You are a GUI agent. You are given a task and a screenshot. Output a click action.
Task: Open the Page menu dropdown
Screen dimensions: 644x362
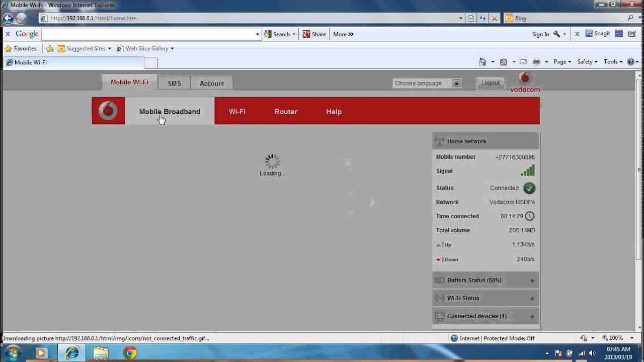point(562,62)
